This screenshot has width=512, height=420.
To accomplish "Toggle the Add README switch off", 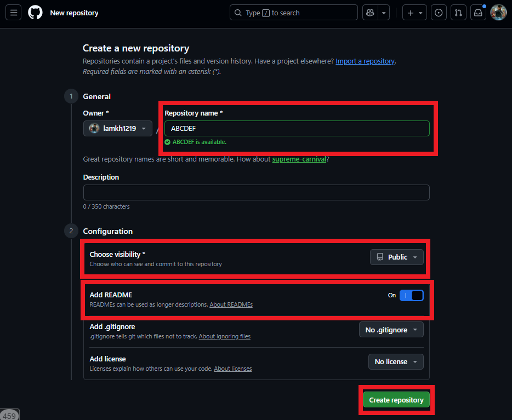I will pos(411,296).
